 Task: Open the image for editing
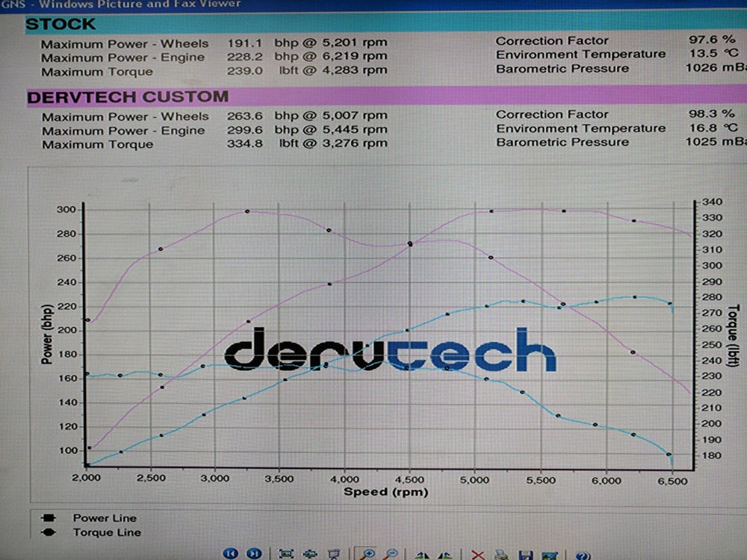[x=550, y=553]
